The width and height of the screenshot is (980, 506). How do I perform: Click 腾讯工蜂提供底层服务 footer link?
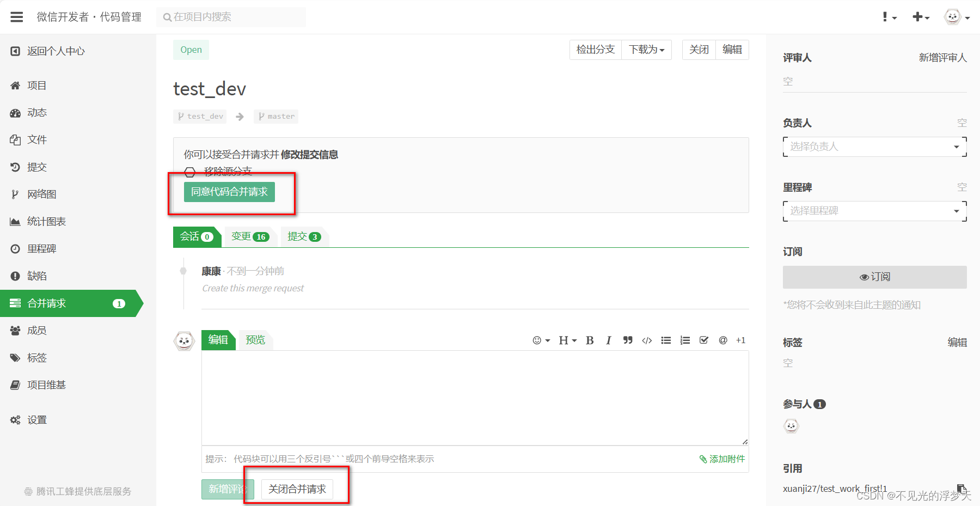tap(78, 491)
